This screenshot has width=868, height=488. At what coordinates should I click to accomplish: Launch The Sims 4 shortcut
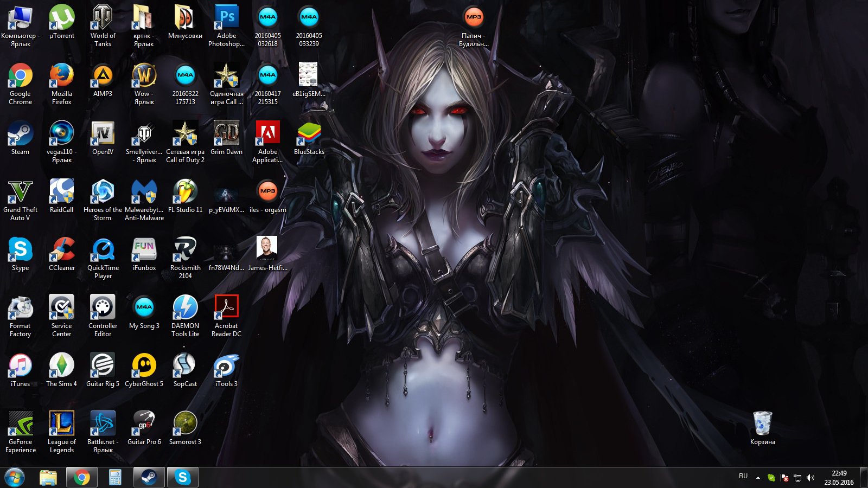point(61,365)
